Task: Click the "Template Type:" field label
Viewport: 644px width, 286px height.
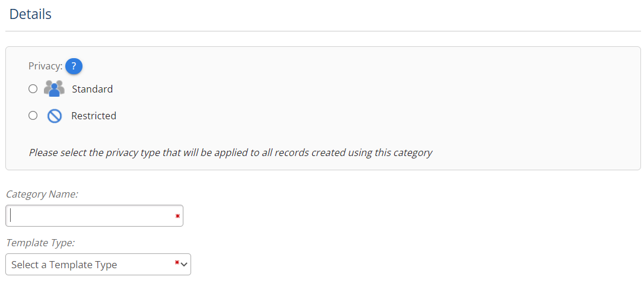Action: pos(40,243)
